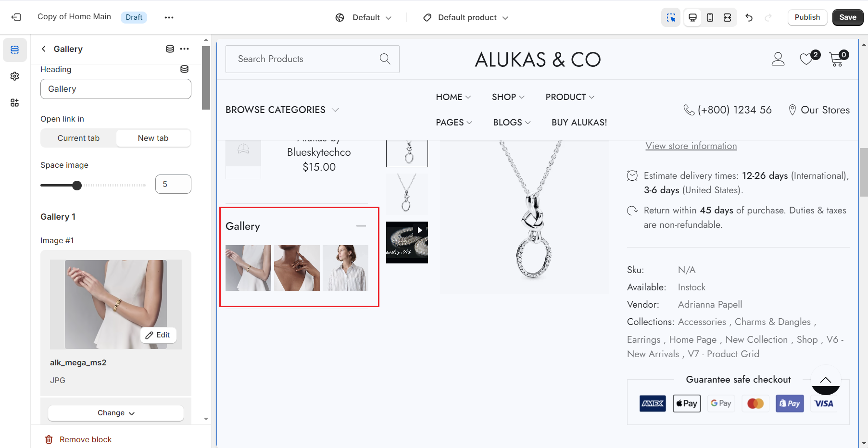Click the exit editor icon
The height and width of the screenshot is (448, 868).
[x=16, y=17]
